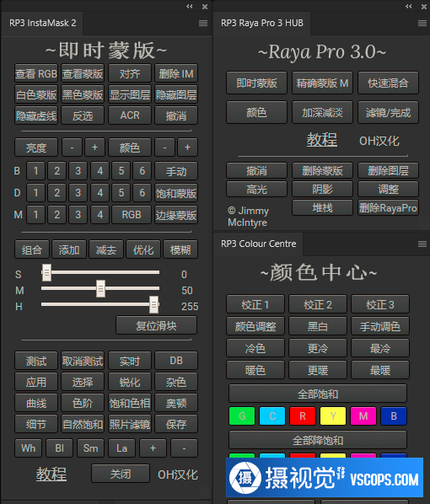The height and width of the screenshot is (504, 430).
Task: Click the 全部降饱和 desaturate all button
Action: (318, 440)
